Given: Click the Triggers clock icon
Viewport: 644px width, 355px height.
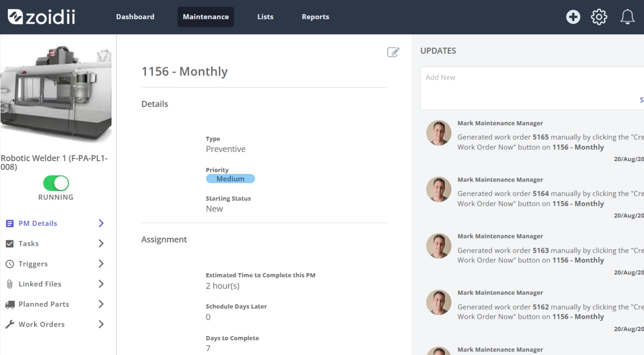Looking at the screenshot, I should coord(10,264).
